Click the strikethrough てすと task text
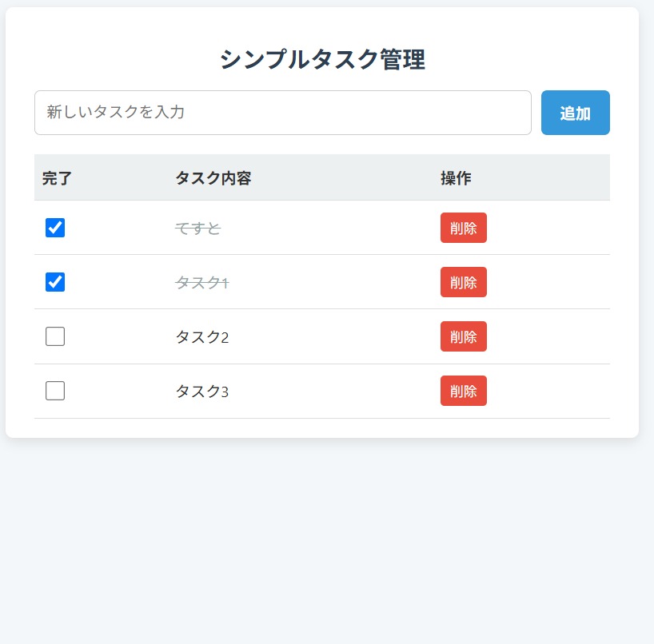The width and height of the screenshot is (654, 644). click(197, 229)
